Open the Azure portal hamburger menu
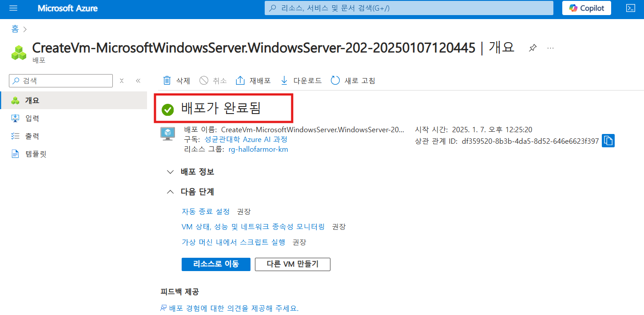 coord(13,8)
